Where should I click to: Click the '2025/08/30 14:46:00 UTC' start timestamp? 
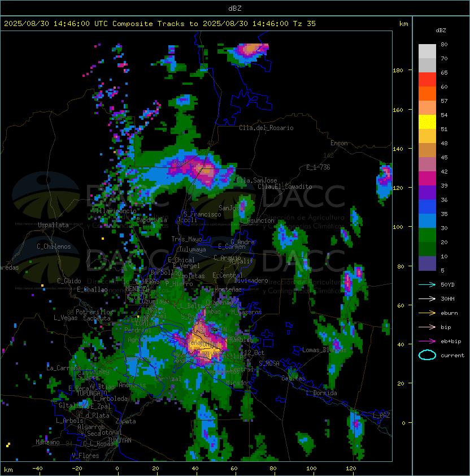[56, 24]
